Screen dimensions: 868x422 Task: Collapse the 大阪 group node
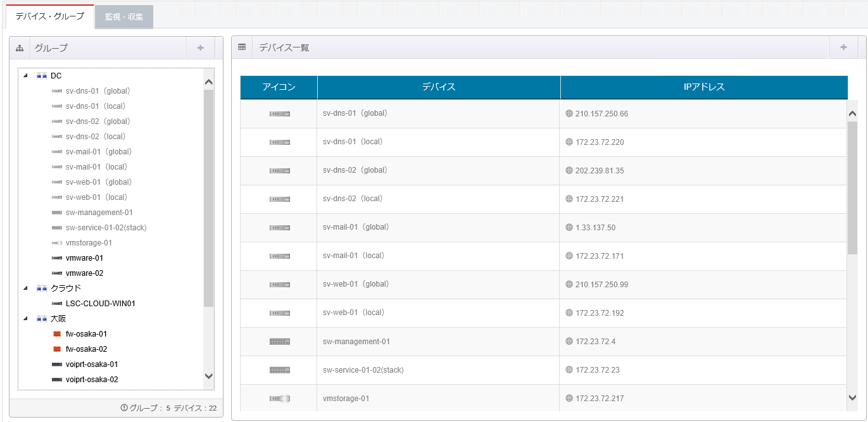coord(25,319)
